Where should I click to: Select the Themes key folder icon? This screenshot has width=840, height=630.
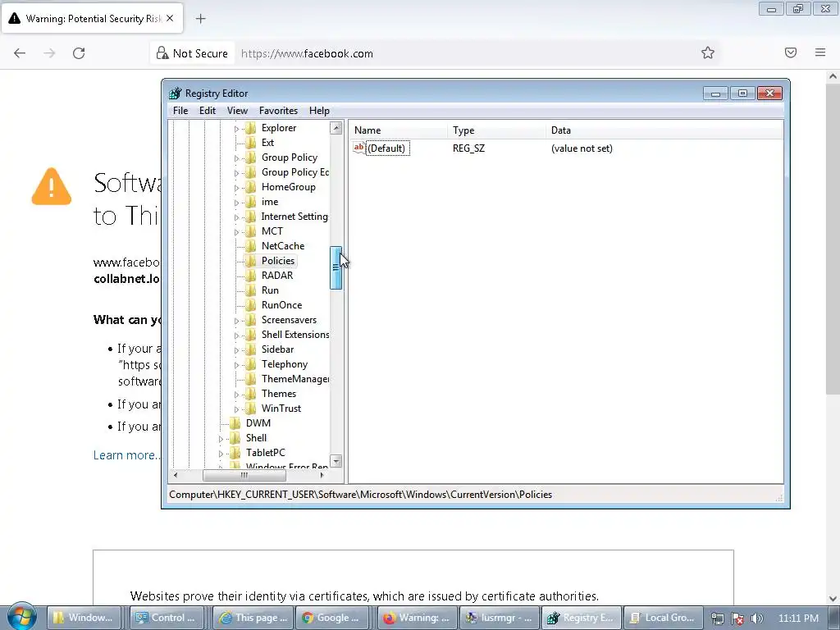[250, 394]
